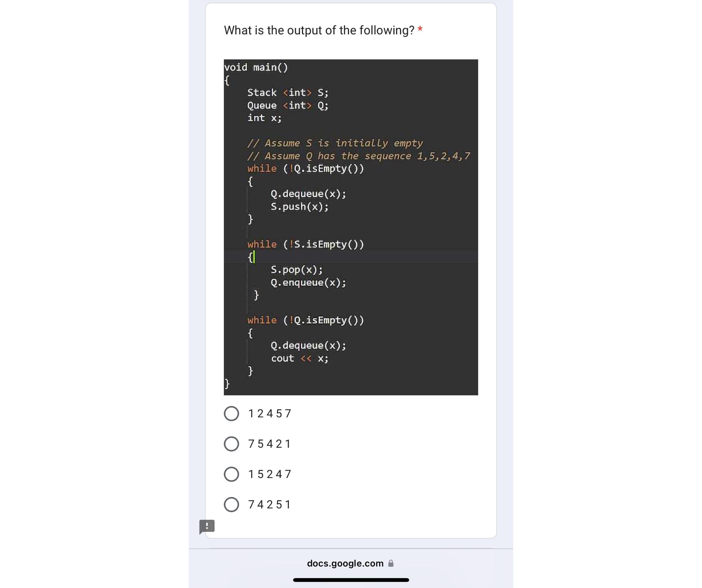702x588 pixels.
Task: Click the docs.google.com footer area
Action: pyautogui.click(x=351, y=563)
